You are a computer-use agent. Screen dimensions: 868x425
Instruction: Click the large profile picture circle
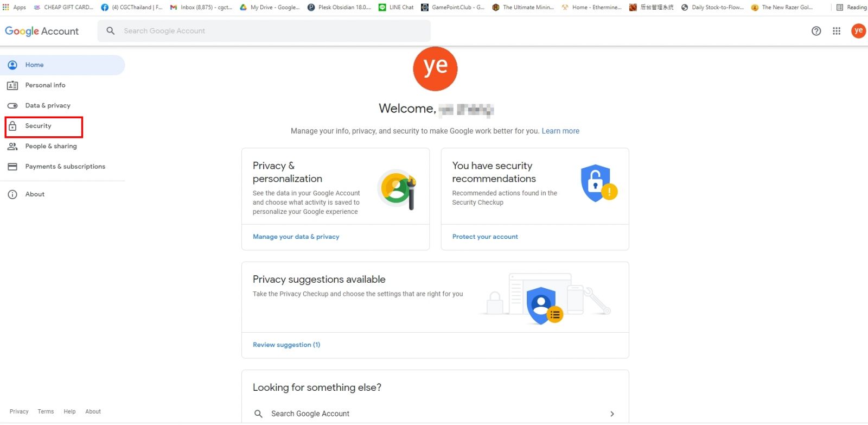[x=435, y=69]
